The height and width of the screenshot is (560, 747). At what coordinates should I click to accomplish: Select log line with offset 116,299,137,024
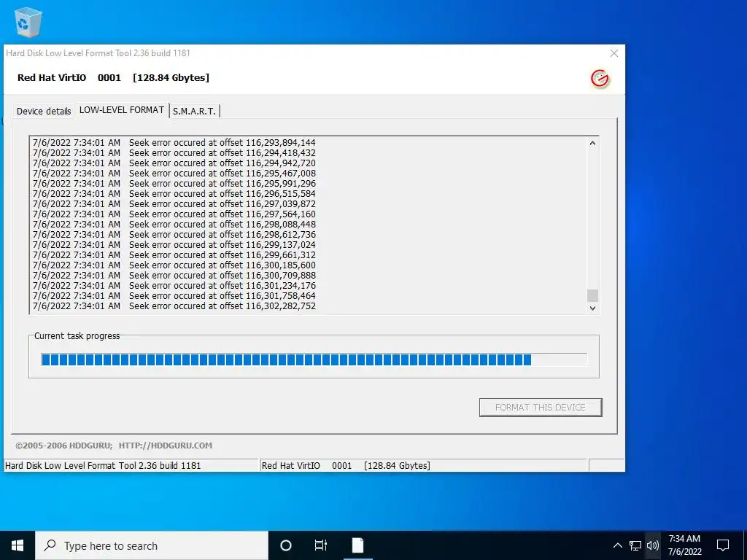(x=174, y=245)
